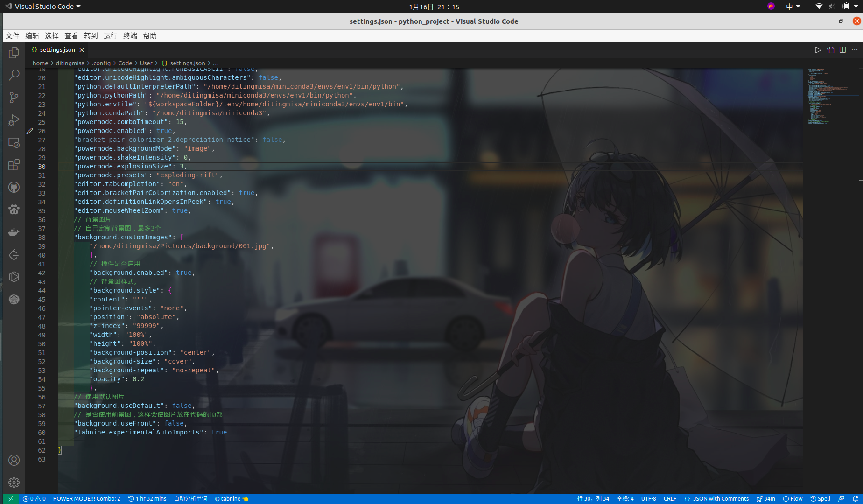Viewport: 863px width, 504px height.
Task: Toggle the Spell checker status item
Action: [x=820, y=499]
